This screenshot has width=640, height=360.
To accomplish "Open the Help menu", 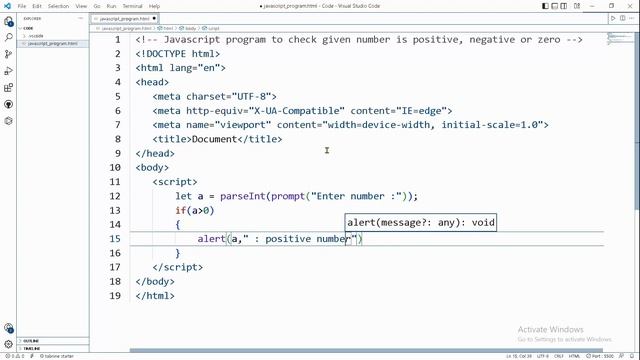I will point(154,6).
